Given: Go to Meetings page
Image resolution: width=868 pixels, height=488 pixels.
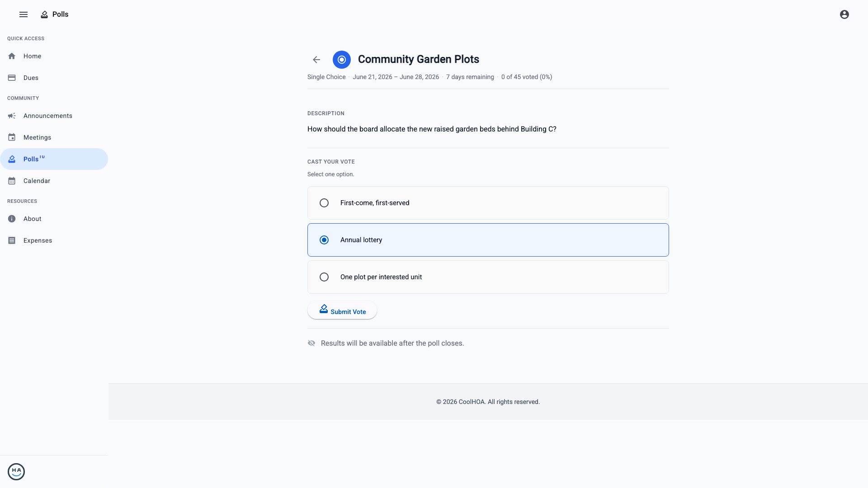Looking at the screenshot, I should (54, 137).
